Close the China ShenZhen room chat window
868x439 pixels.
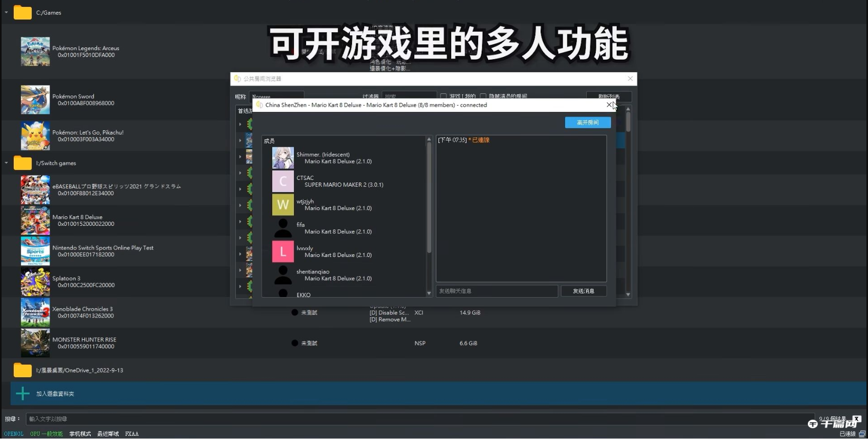[x=609, y=105]
